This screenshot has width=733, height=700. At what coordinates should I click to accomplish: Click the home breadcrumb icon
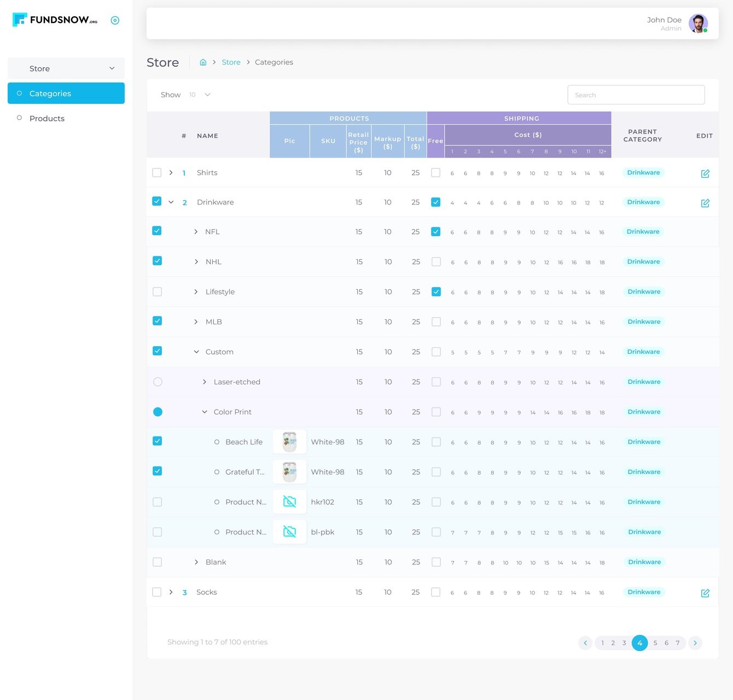tap(203, 62)
